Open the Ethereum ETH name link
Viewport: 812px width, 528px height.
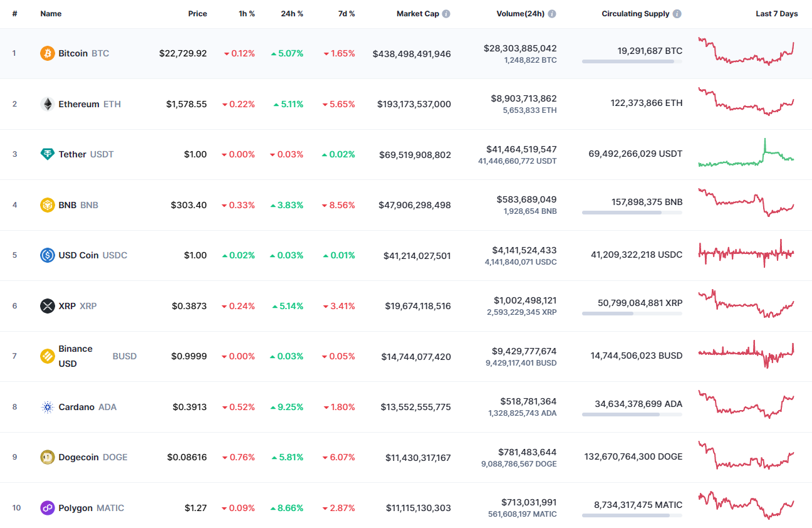pyautogui.click(x=78, y=104)
